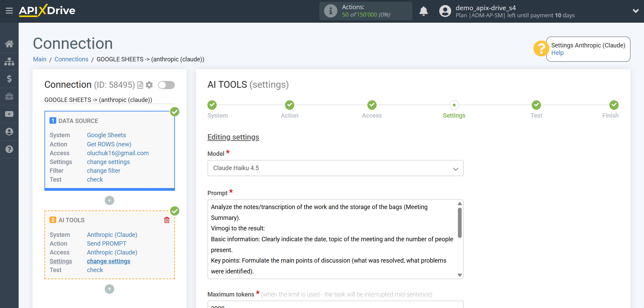
Task: Go to the Access step
Action: (x=372, y=105)
